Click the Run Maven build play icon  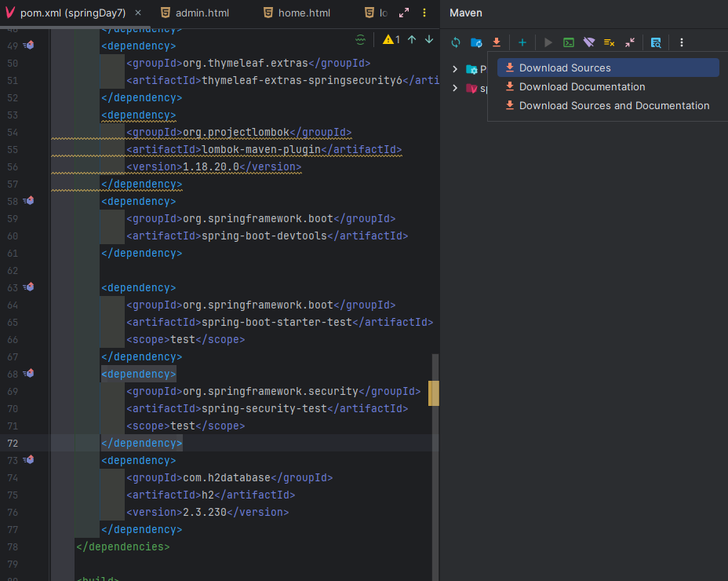coord(548,42)
